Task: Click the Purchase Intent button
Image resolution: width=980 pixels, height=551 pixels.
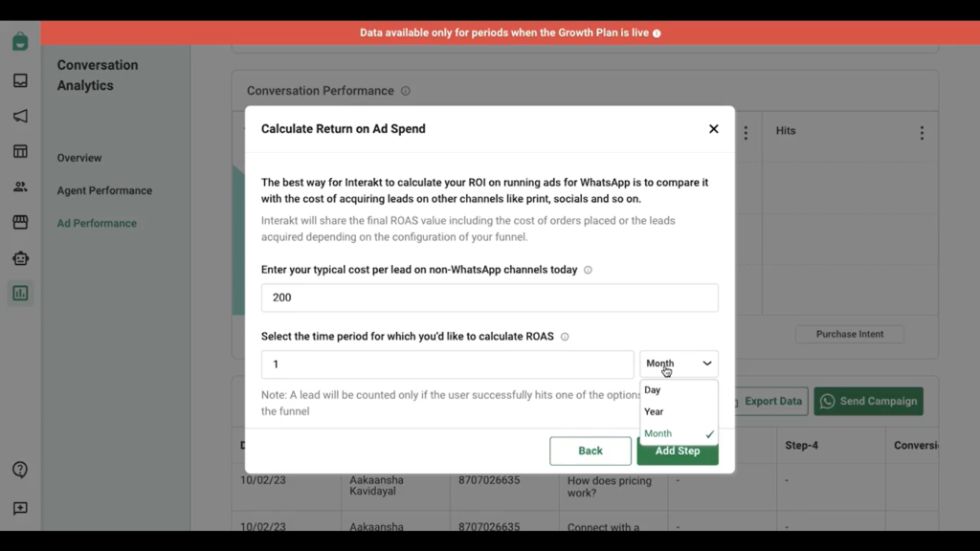Action: pos(850,334)
